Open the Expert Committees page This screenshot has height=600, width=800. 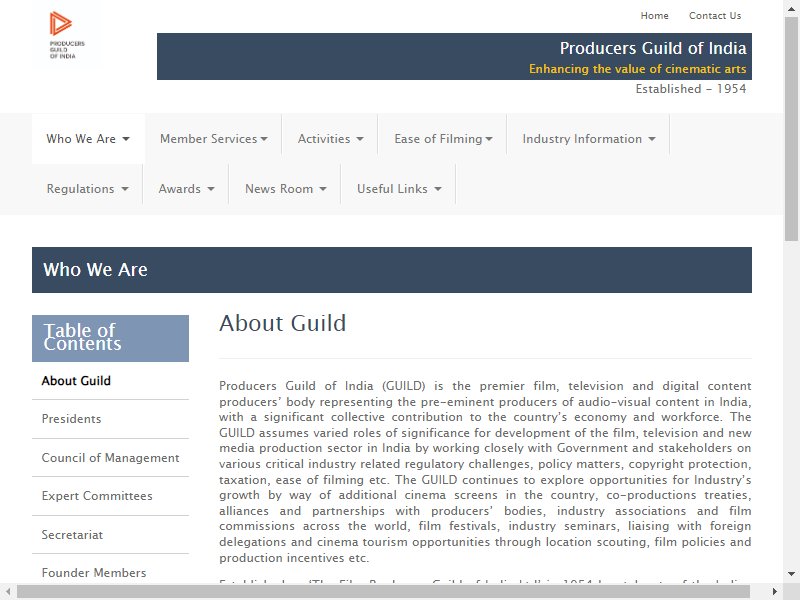tap(97, 496)
